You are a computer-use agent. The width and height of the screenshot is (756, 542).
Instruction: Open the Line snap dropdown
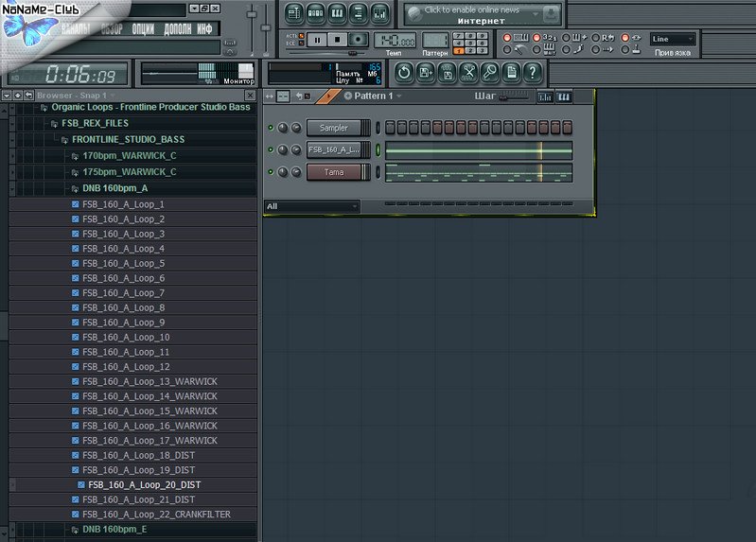point(673,39)
